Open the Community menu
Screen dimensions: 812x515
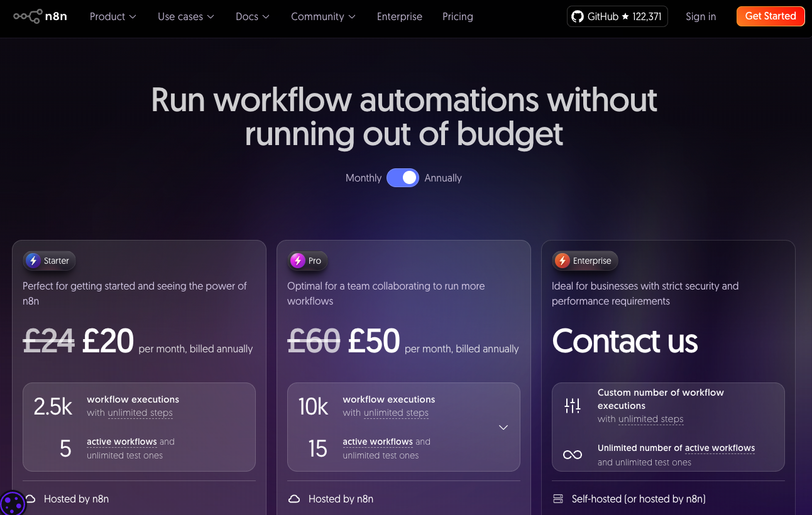[x=323, y=17]
